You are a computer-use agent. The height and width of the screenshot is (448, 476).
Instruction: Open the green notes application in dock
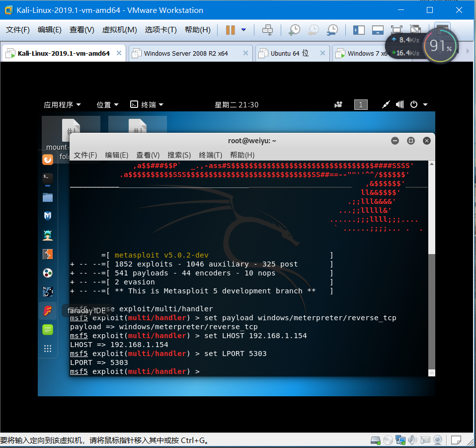(48, 330)
